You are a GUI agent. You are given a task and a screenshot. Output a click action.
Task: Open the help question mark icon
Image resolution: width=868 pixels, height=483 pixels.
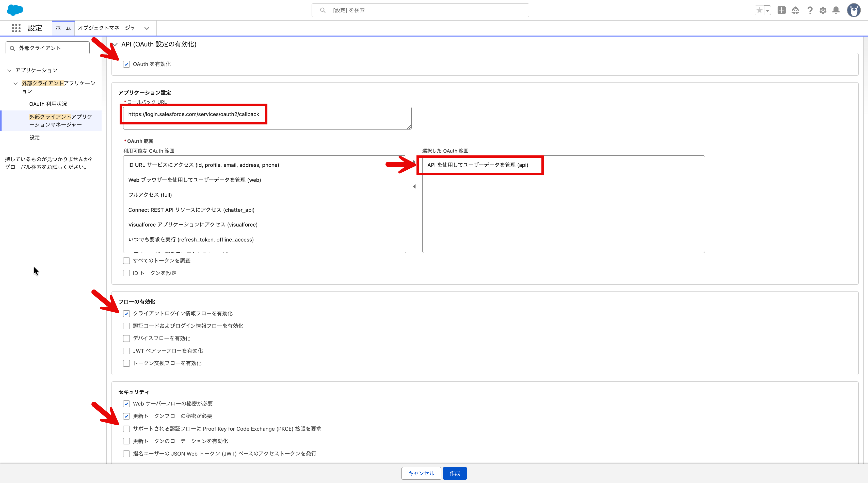(x=810, y=10)
